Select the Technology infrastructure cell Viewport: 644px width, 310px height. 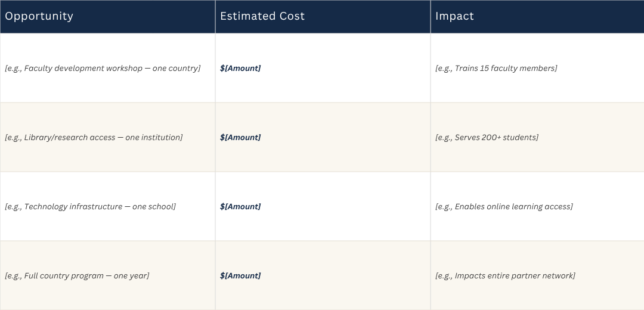click(x=107, y=206)
